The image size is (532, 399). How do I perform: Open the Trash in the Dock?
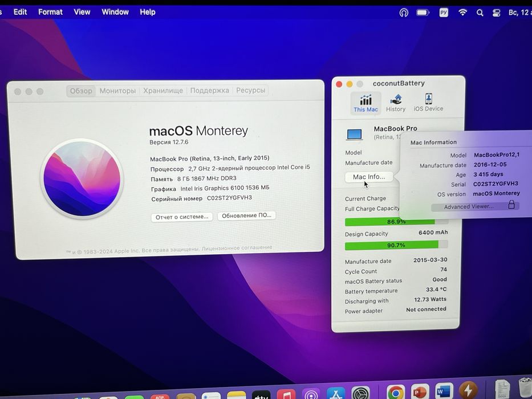coord(526,388)
